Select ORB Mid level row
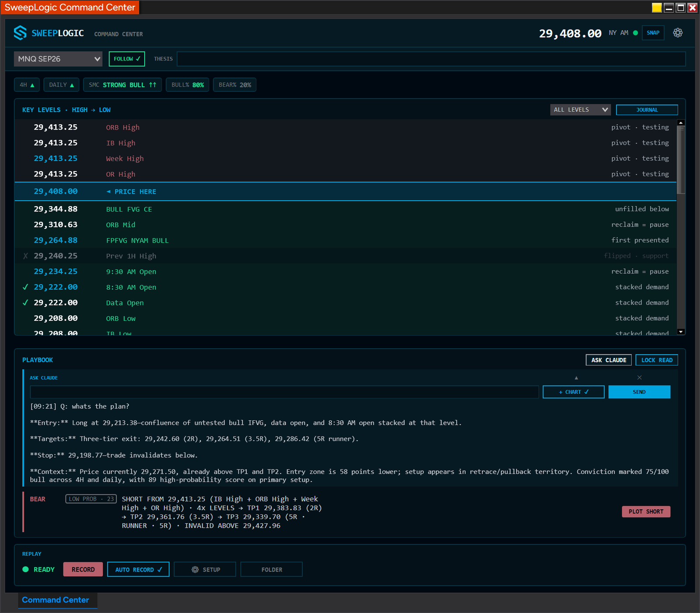The height and width of the screenshot is (613, 700). 346,225
